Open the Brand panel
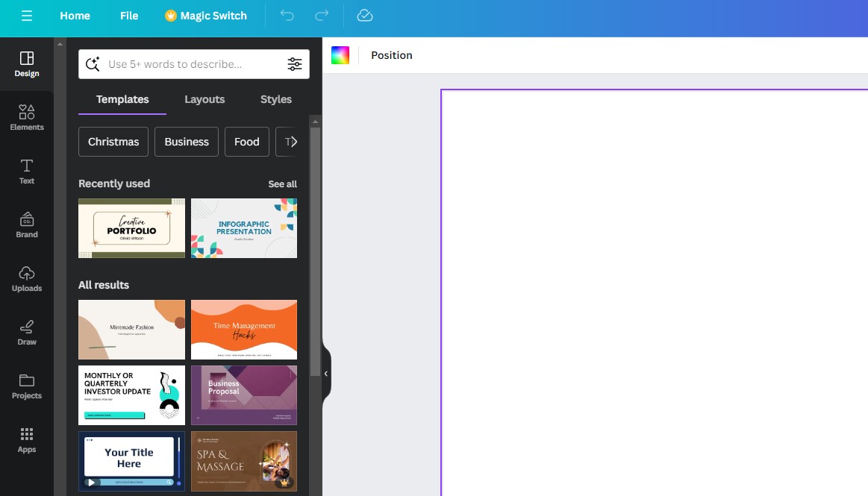The image size is (868, 496). (27, 225)
